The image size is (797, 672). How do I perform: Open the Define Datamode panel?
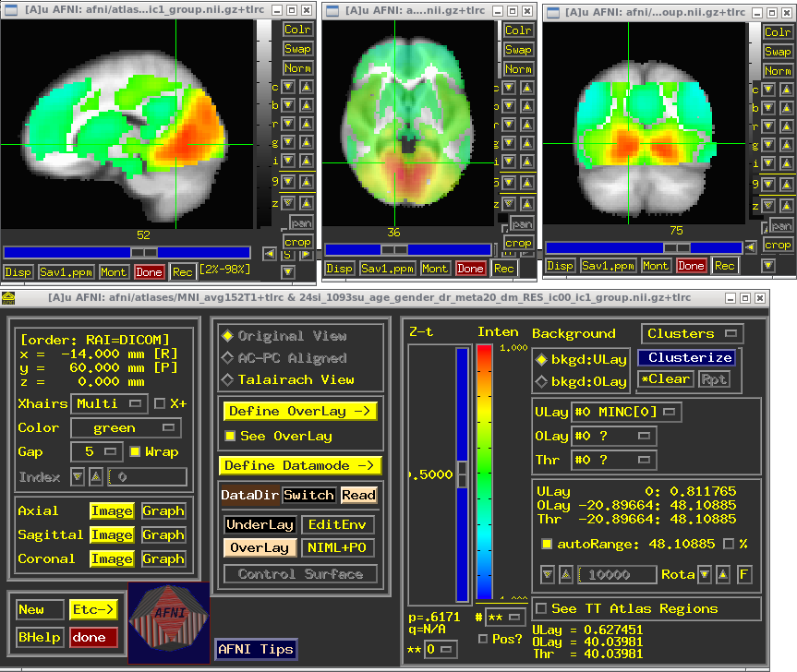(x=299, y=465)
